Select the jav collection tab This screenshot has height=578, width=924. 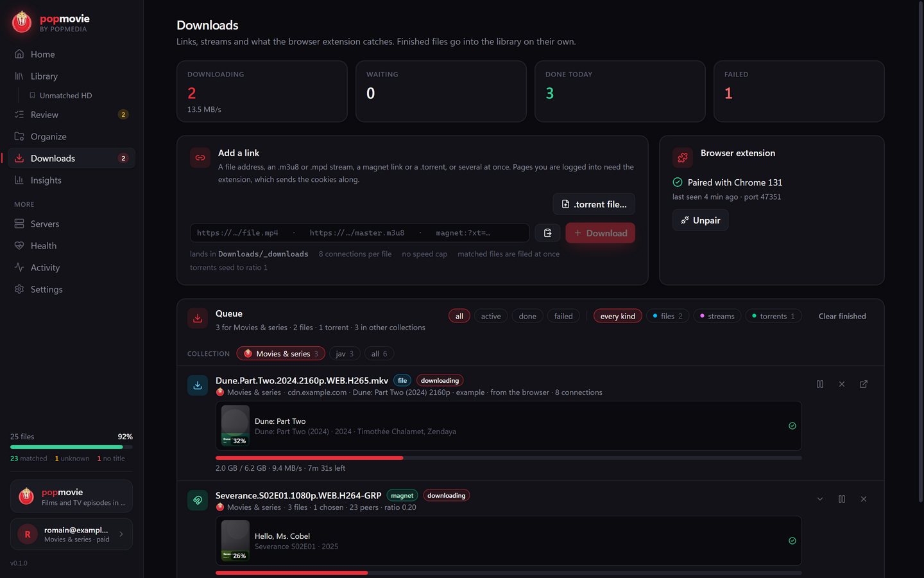click(345, 353)
